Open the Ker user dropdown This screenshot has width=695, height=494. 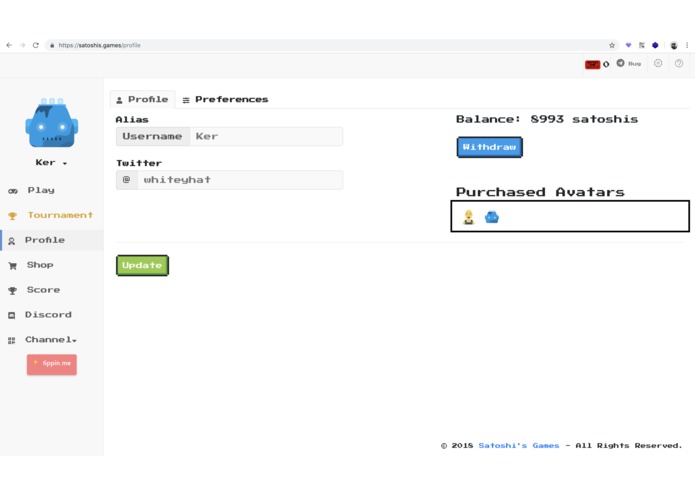click(51, 163)
